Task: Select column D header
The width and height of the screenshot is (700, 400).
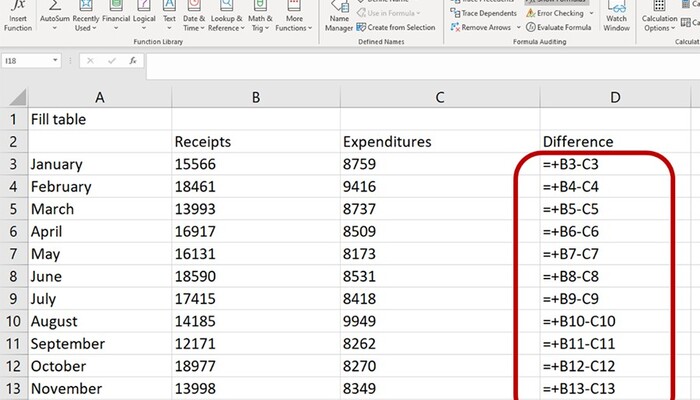Action: (x=615, y=97)
